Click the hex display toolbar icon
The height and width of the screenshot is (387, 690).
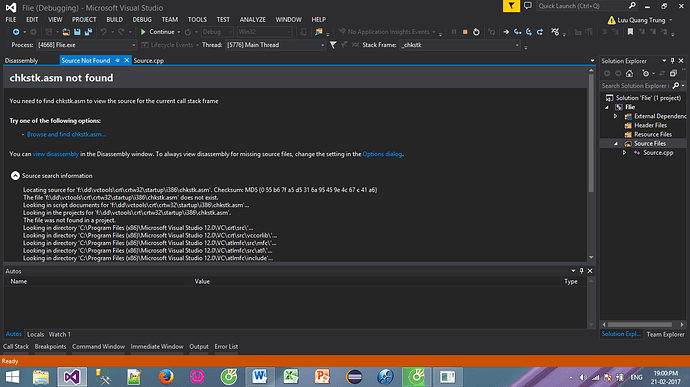pyautogui.click(x=555, y=32)
